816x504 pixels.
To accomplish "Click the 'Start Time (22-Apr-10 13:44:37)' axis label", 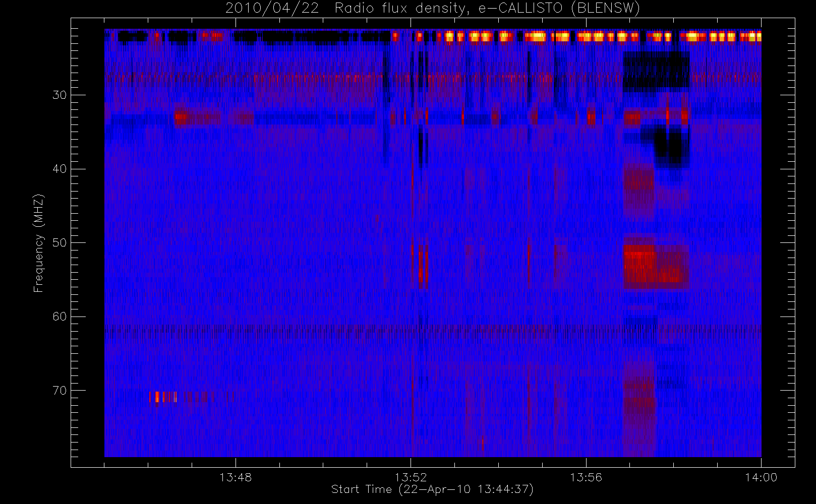I will click(x=432, y=489).
